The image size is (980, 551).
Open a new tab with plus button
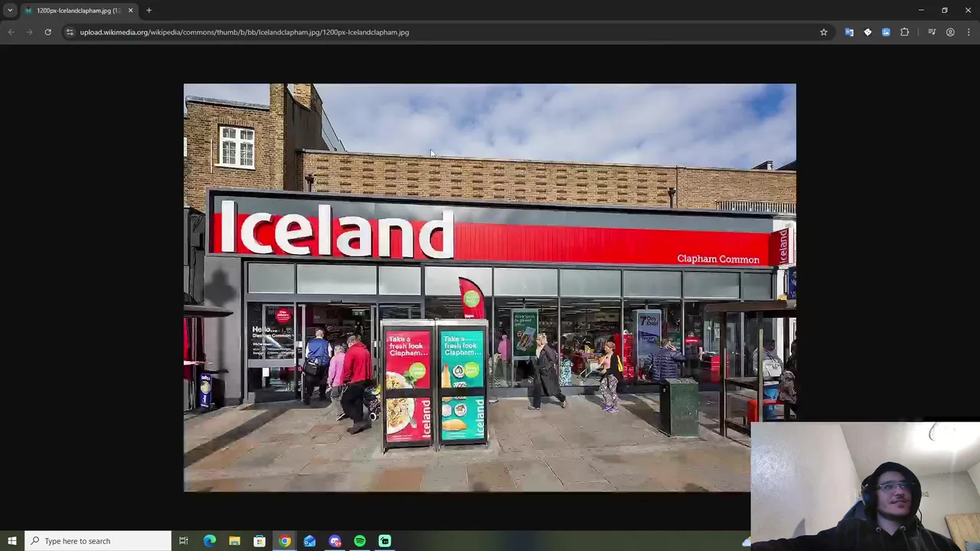pos(149,11)
